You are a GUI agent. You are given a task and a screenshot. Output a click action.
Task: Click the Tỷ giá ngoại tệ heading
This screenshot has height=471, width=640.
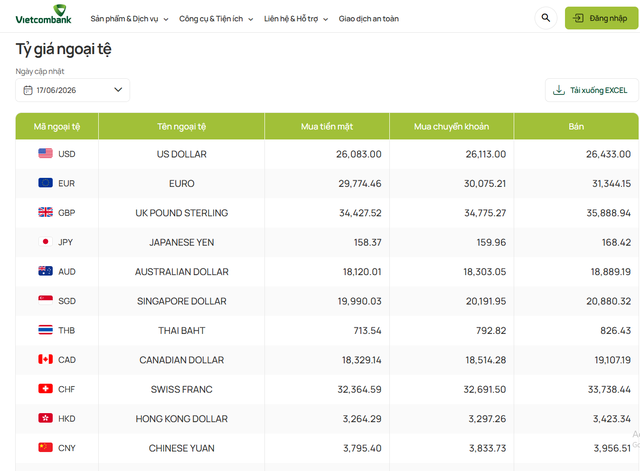(63, 49)
